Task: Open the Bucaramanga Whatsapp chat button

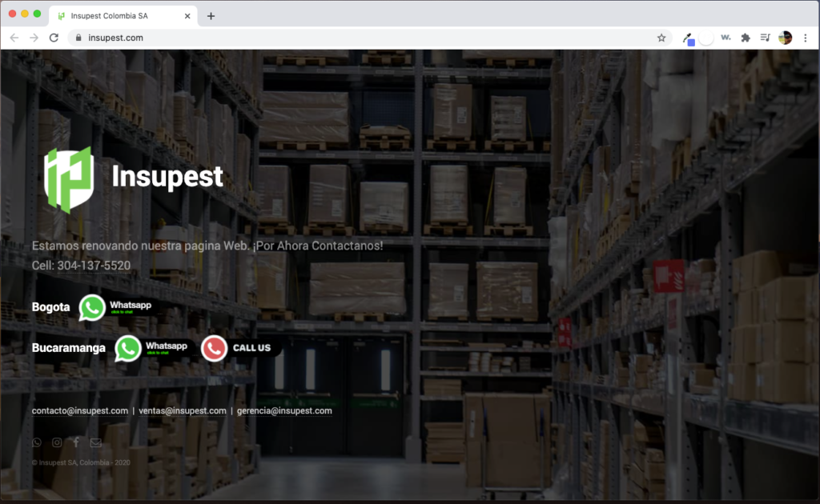Action: coord(152,348)
